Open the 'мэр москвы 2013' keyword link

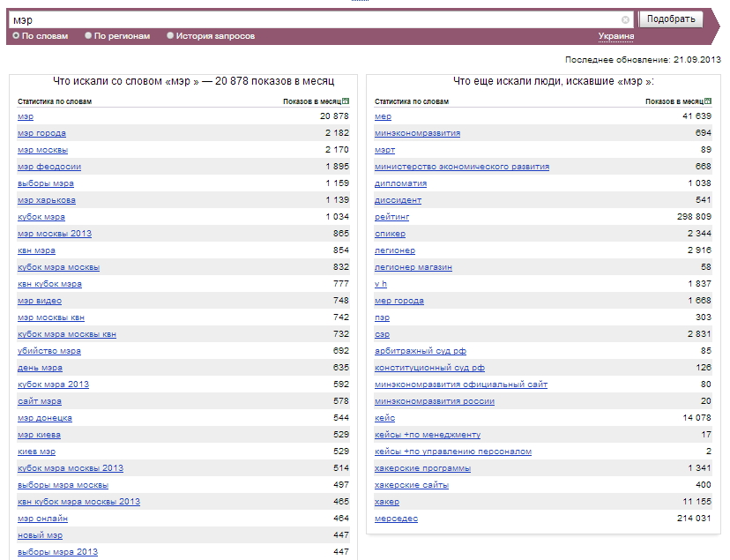point(55,234)
